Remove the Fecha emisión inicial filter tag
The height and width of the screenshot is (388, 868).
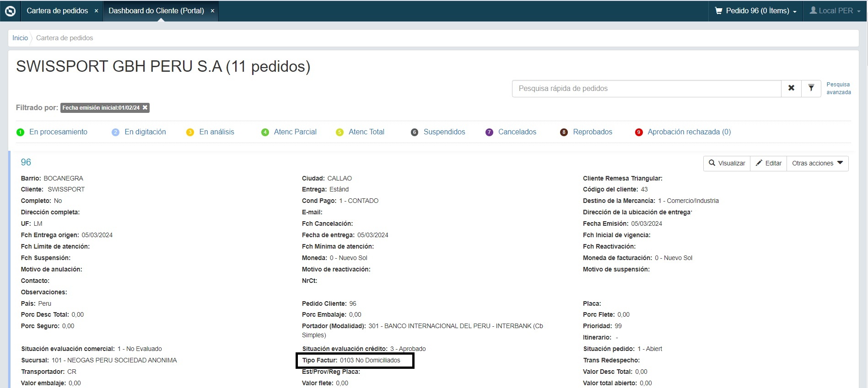pos(145,108)
